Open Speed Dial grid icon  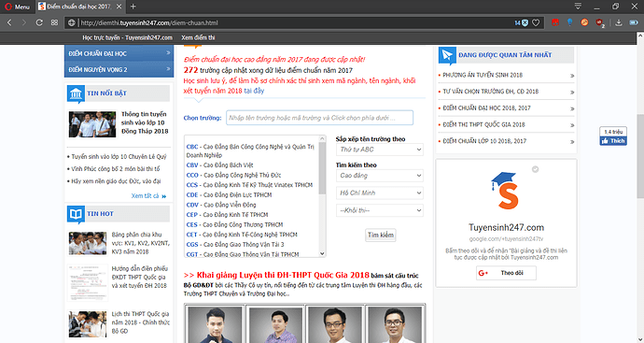[x=54, y=22]
